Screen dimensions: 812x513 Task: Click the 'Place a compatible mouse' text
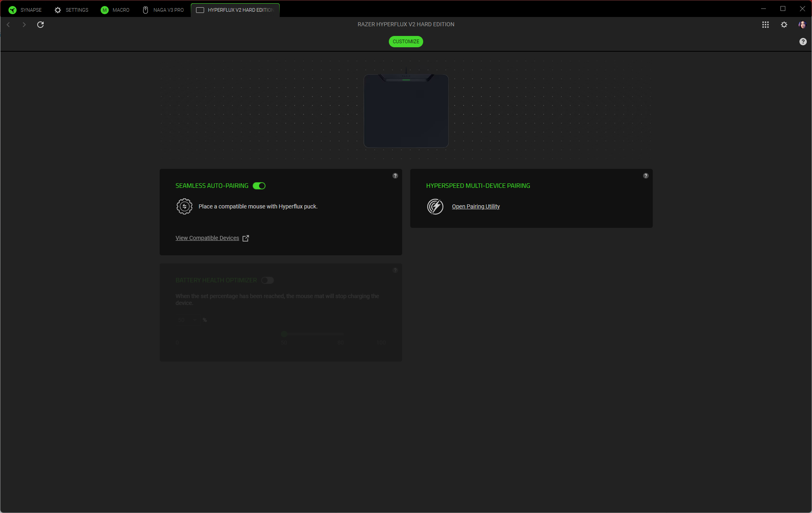pos(258,206)
